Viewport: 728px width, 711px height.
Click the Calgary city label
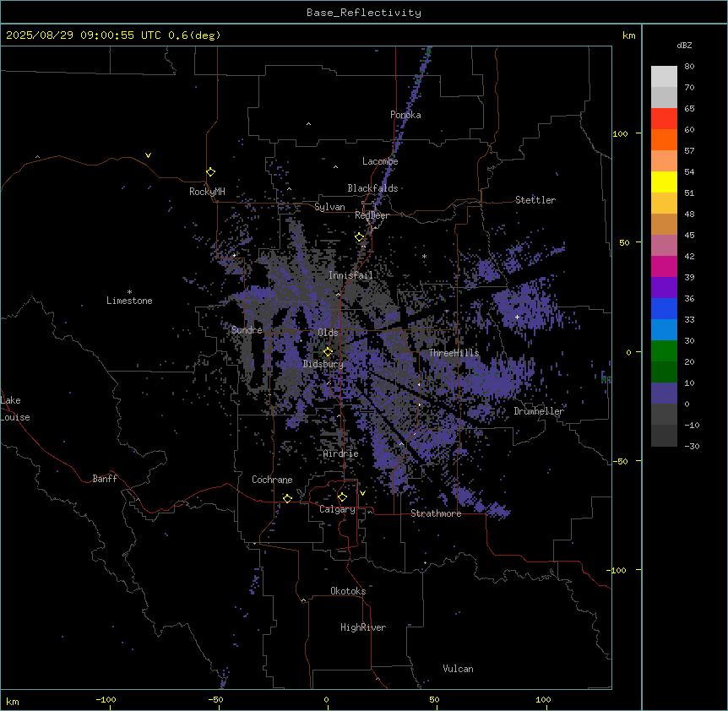pos(337,509)
